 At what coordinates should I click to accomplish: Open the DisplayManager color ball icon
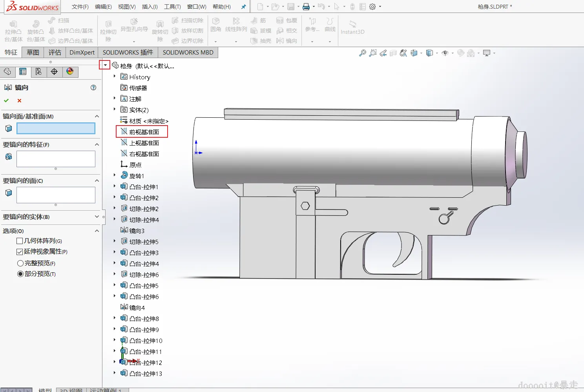[70, 71]
